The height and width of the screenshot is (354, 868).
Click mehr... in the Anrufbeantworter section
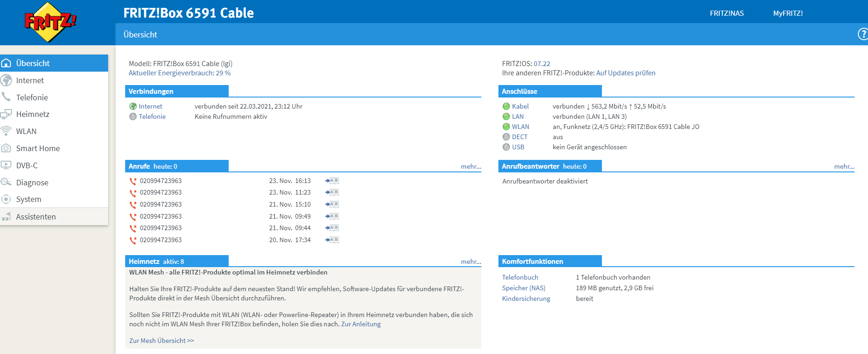pos(844,166)
